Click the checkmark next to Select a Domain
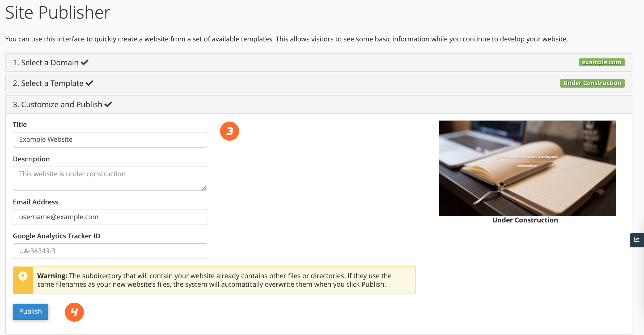Viewport: 644px width, 335px height. (84, 63)
